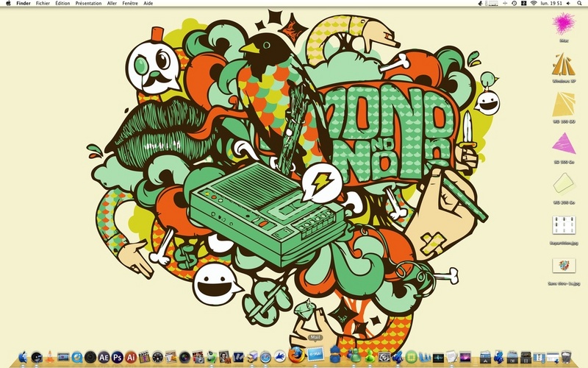
Task: Select the pink scribble Mac drive icon
Action: coord(564,24)
